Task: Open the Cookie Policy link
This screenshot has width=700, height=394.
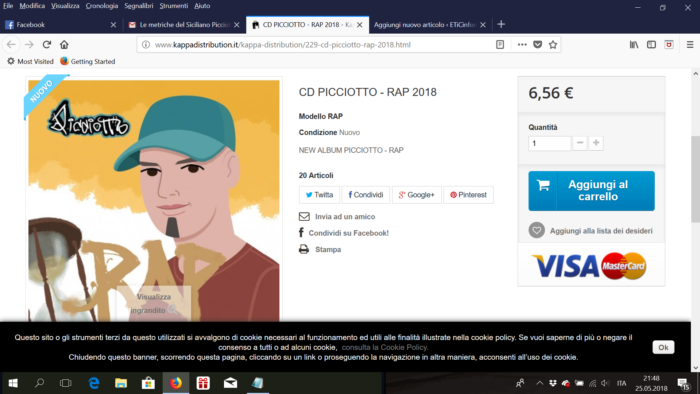Action: click(x=385, y=347)
